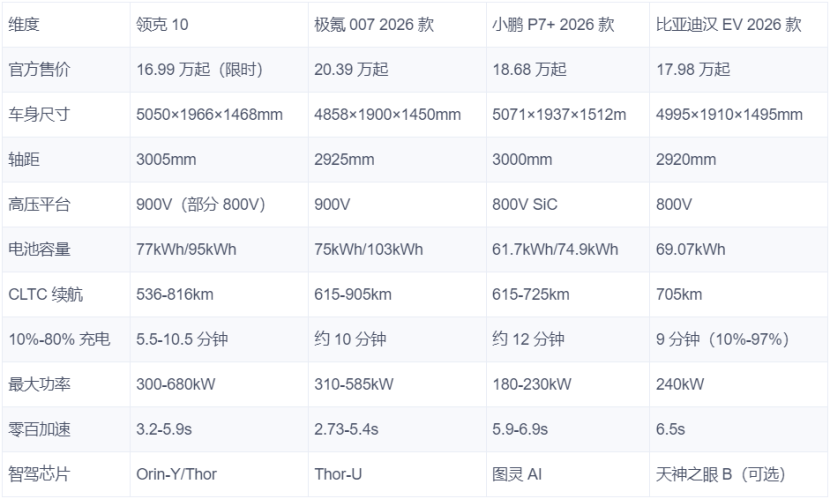Click the 高压平台 row label
This screenshot has height=499, width=830.
click(x=66, y=204)
